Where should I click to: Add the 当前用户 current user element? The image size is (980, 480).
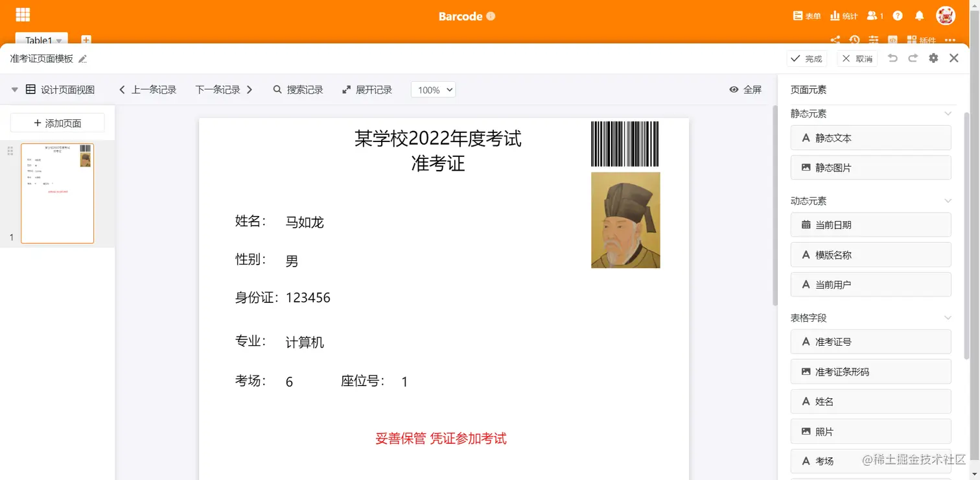point(870,284)
